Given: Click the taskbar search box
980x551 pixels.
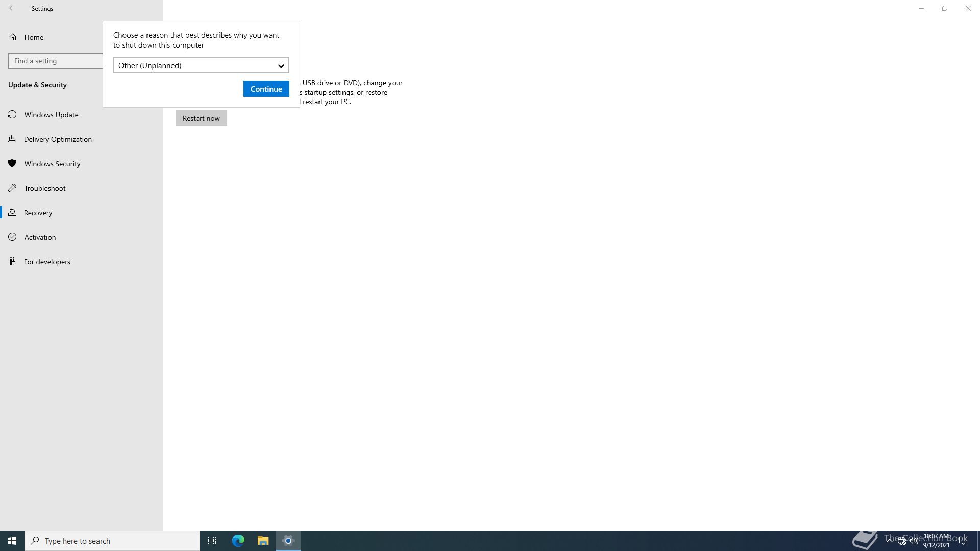Looking at the screenshot, I should [x=112, y=541].
